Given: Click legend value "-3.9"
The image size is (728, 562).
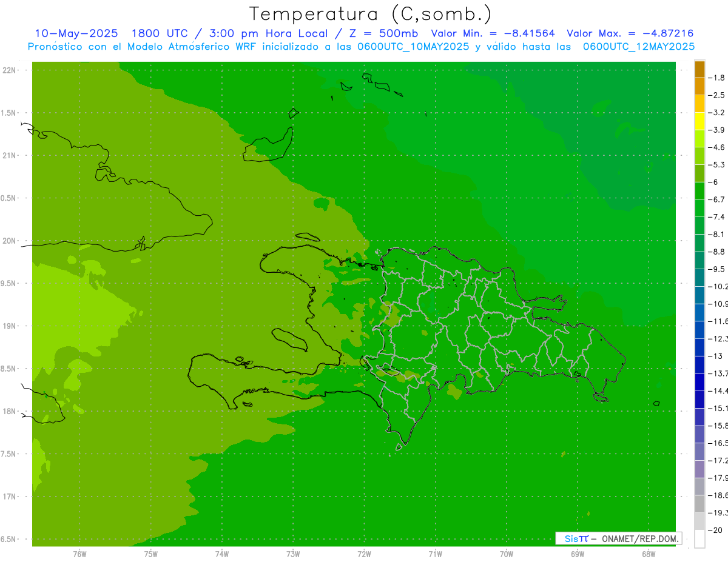Looking at the screenshot, I should coord(716,130).
